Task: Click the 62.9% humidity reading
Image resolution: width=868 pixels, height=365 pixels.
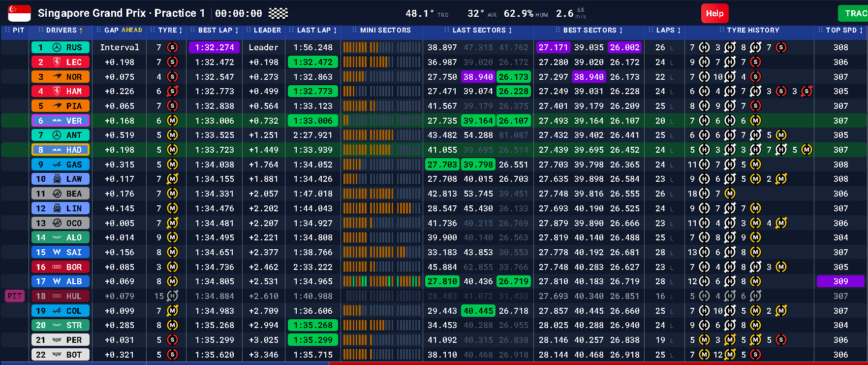Action: [x=519, y=13]
